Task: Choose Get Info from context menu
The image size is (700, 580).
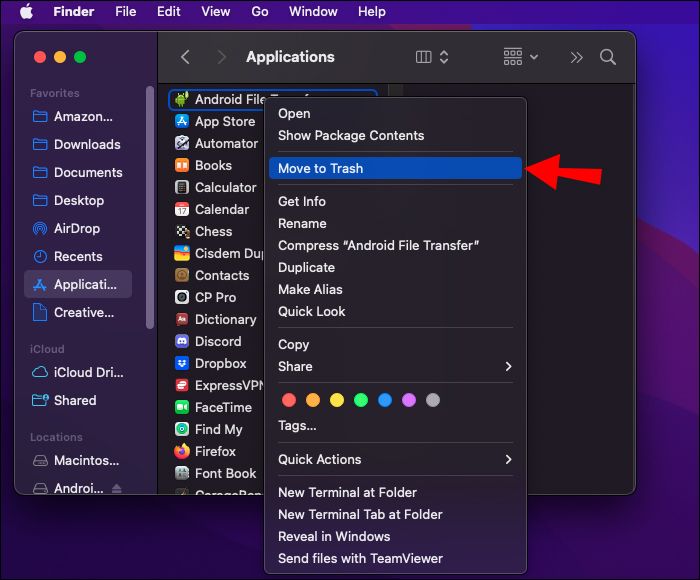Action: pos(395,201)
